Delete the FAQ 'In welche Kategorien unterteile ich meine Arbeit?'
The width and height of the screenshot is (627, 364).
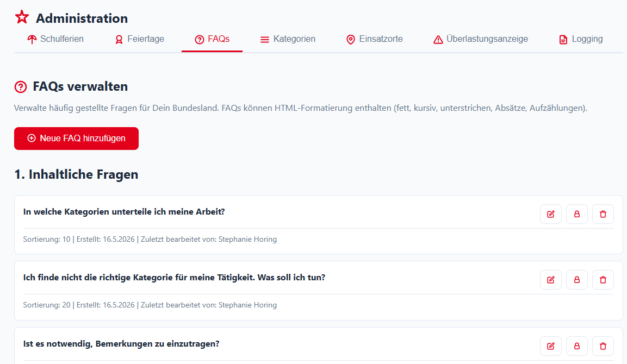pyautogui.click(x=603, y=214)
